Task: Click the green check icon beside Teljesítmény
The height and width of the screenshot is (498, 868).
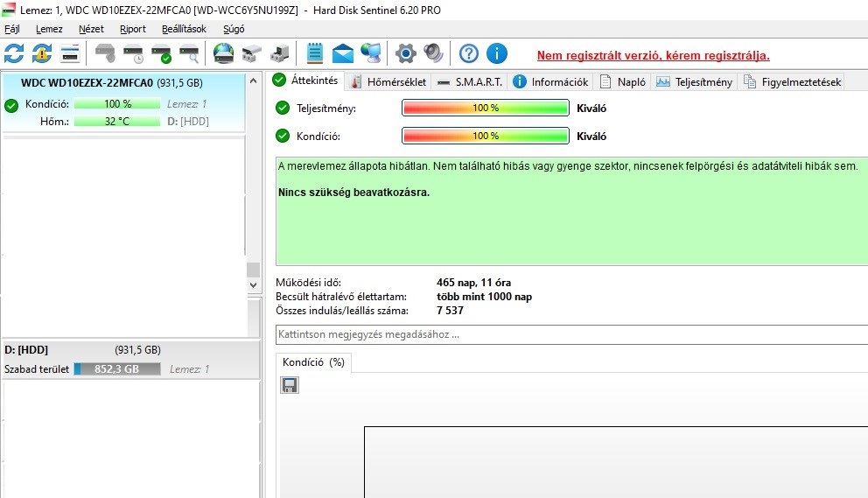Action: [x=283, y=108]
